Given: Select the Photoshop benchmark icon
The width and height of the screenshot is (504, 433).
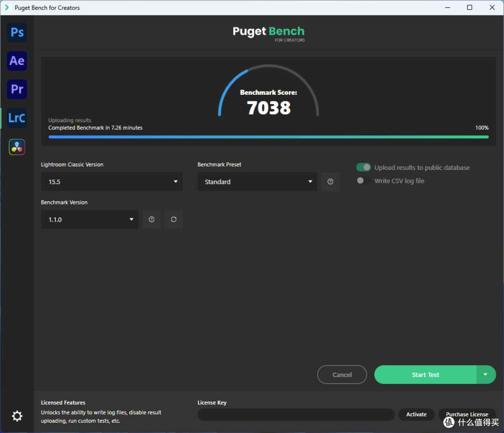Looking at the screenshot, I should point(17,32).
